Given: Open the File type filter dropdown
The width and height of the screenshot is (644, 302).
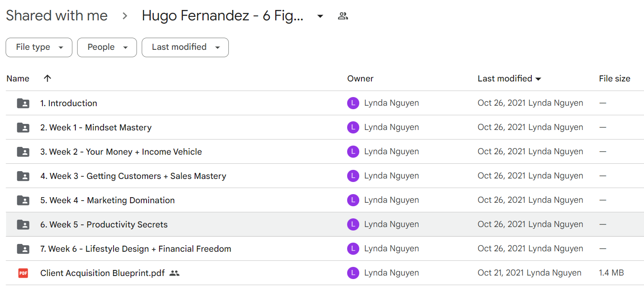Looking at the screenshot, I should click(x=39, y=47).
